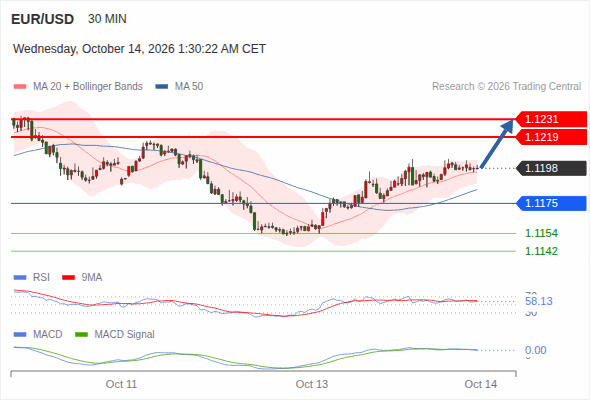Image resolution: width=590 pixels, height=400 pixels.
Task: Click the Oct 14 date axis label
Action: click(x=481, y=384)
